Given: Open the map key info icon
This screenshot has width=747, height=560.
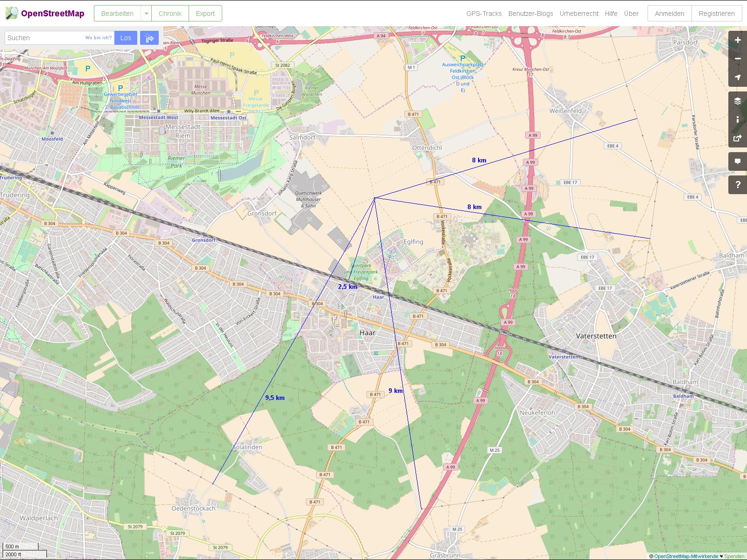Looking at the screenshot, I should coord(738,119).
